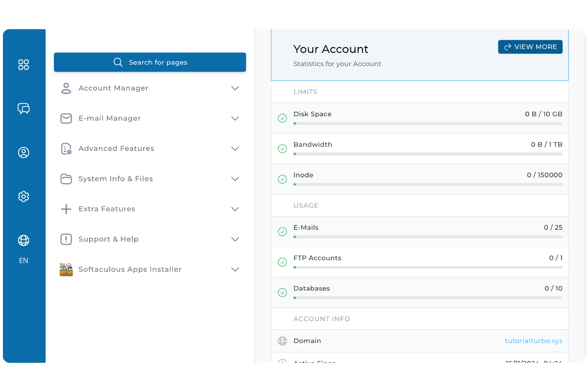Click the globe language icon
Image resolution: width=588 pixels, height=392 pixels.
coord(24,240)
